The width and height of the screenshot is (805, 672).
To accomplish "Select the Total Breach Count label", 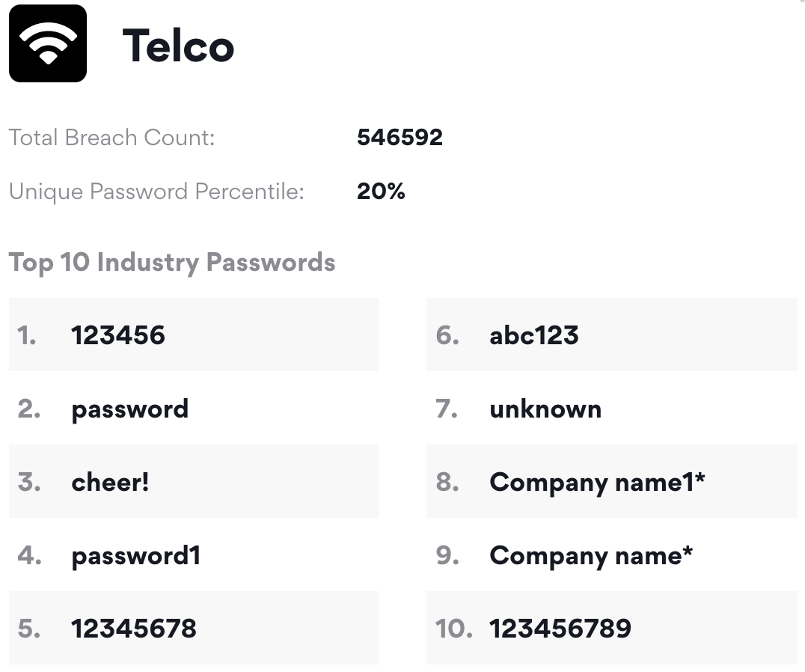I will pos(111,138).
